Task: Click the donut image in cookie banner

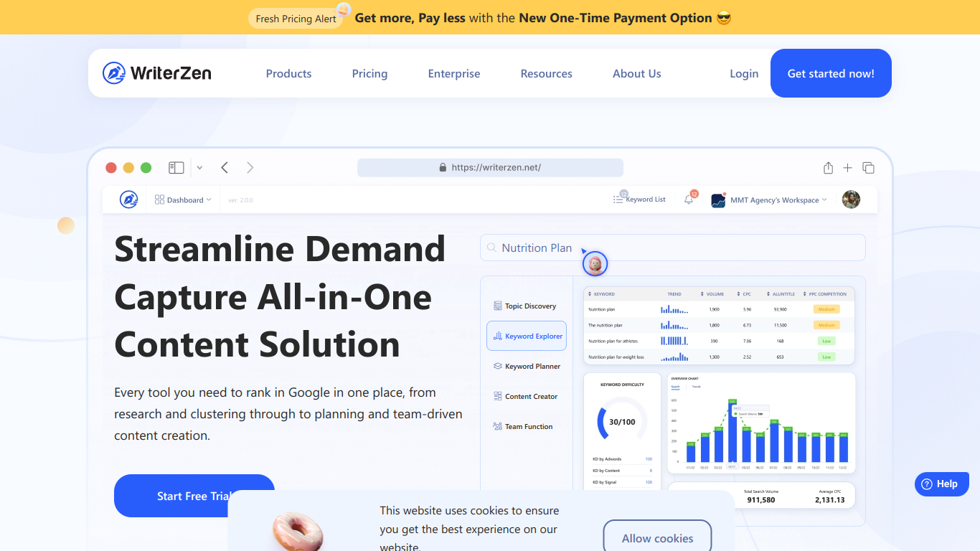Action: coord(298,532)
